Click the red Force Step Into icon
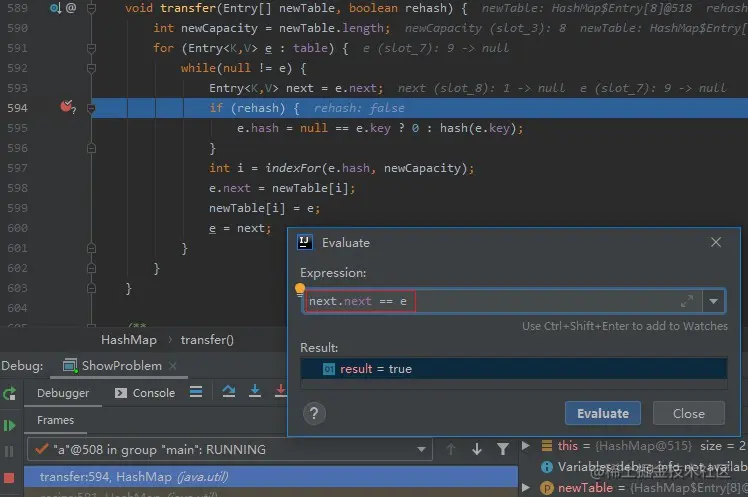This screenshot has height=497, width=748. (280, 391)
